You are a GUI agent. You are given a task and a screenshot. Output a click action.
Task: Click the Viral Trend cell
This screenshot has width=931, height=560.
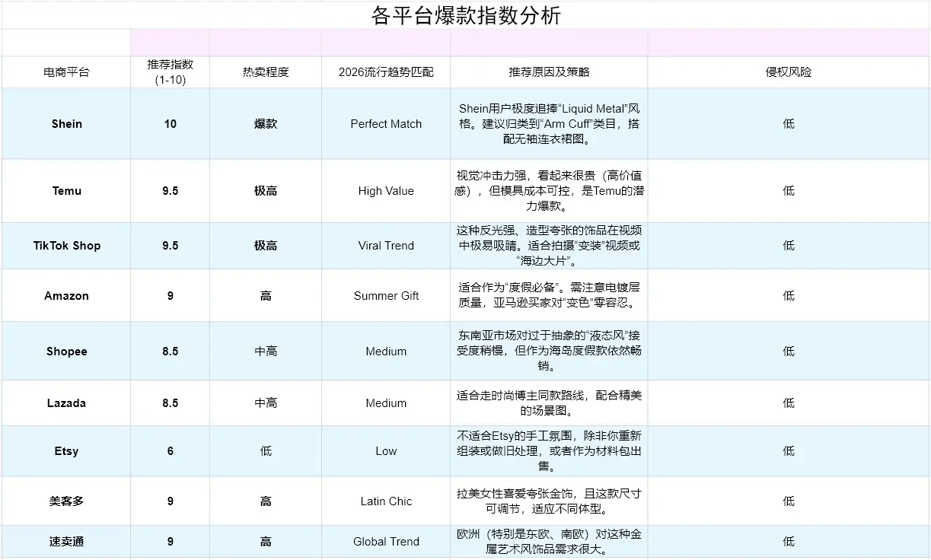point(386,246)
